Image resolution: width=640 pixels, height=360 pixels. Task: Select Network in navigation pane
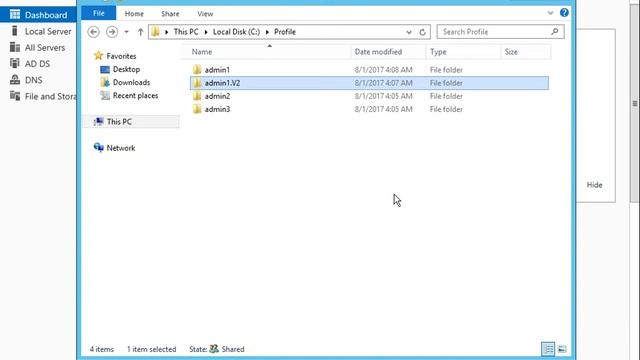coord(121,148)
